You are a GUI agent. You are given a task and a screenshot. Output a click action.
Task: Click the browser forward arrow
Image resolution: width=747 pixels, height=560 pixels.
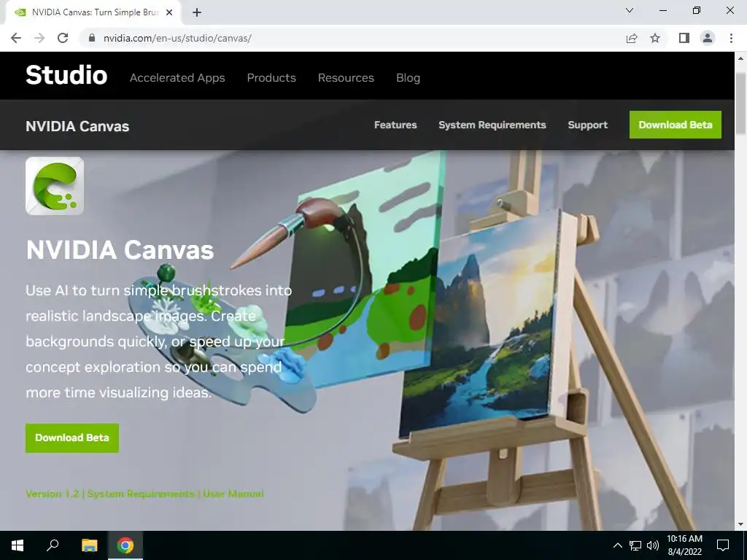pos(39,38)
